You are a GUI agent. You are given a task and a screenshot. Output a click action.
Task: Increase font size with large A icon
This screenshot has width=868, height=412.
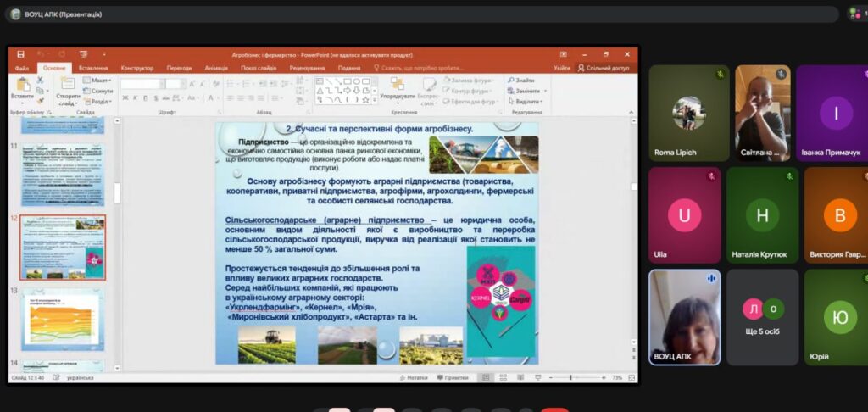[192, 84]
